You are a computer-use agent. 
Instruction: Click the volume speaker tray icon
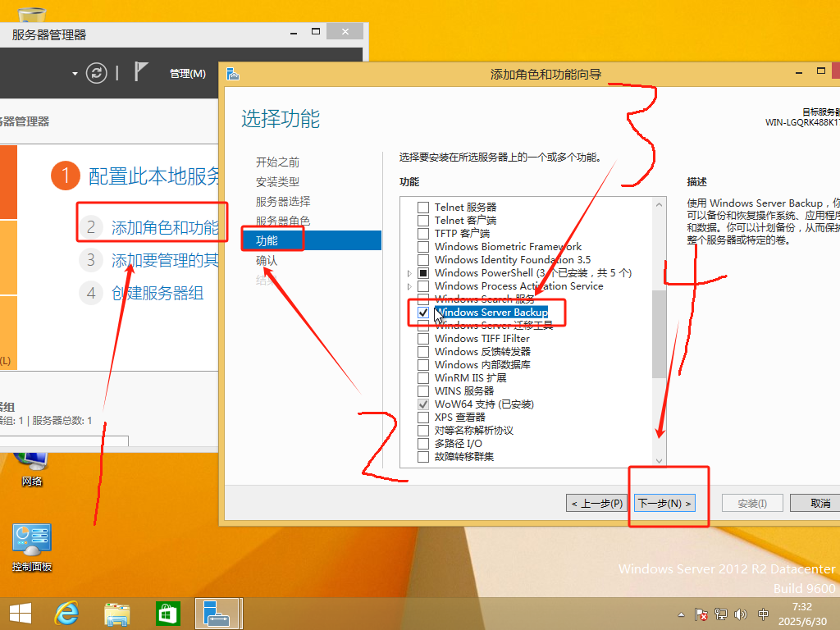[741, 614]
